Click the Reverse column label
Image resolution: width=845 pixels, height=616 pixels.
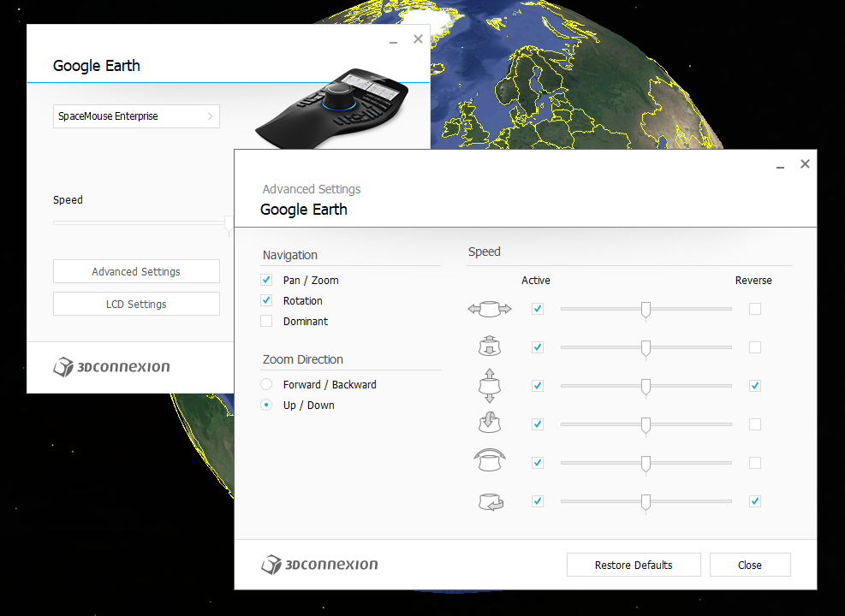[753, 281]
